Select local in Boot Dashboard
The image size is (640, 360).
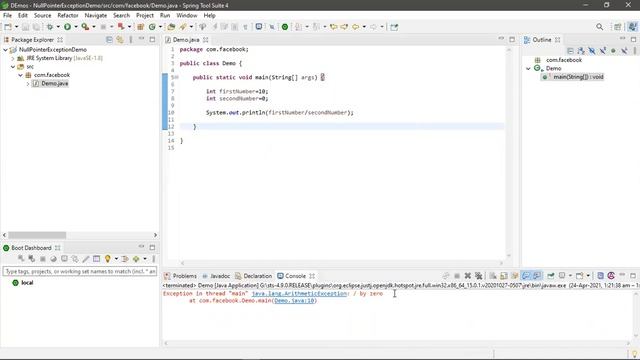tap(22, 282)
